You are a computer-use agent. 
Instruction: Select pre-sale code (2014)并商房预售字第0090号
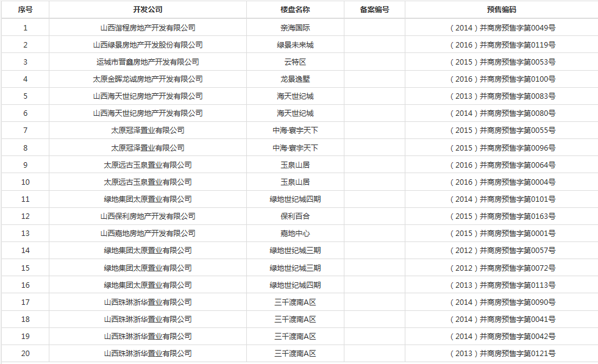502,302
